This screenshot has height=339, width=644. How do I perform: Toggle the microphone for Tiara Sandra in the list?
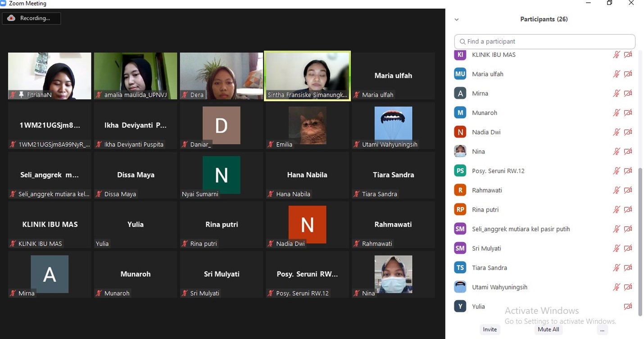point(617,268)
